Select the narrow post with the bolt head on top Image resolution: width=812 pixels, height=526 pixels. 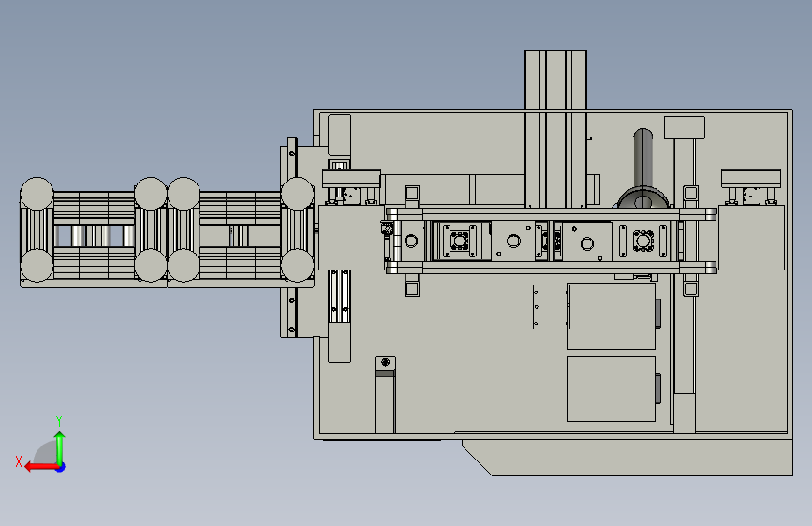point(385,395)
